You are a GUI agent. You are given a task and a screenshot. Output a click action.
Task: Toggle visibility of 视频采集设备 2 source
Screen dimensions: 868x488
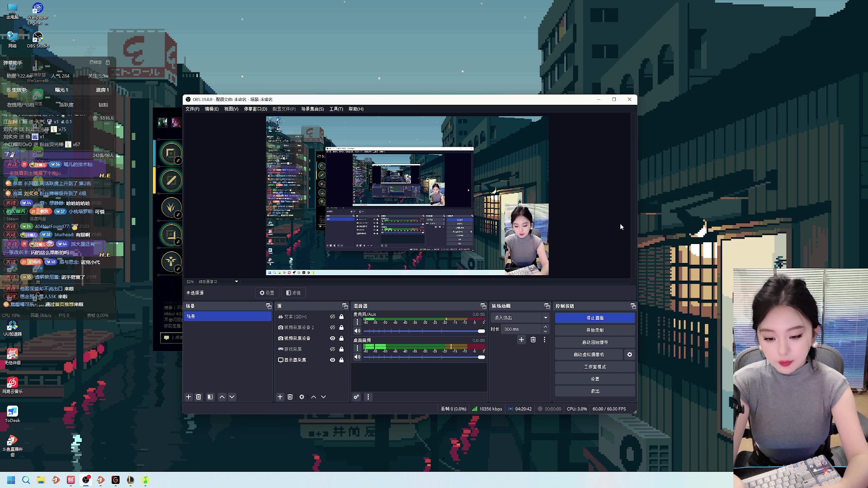[332, 328]
